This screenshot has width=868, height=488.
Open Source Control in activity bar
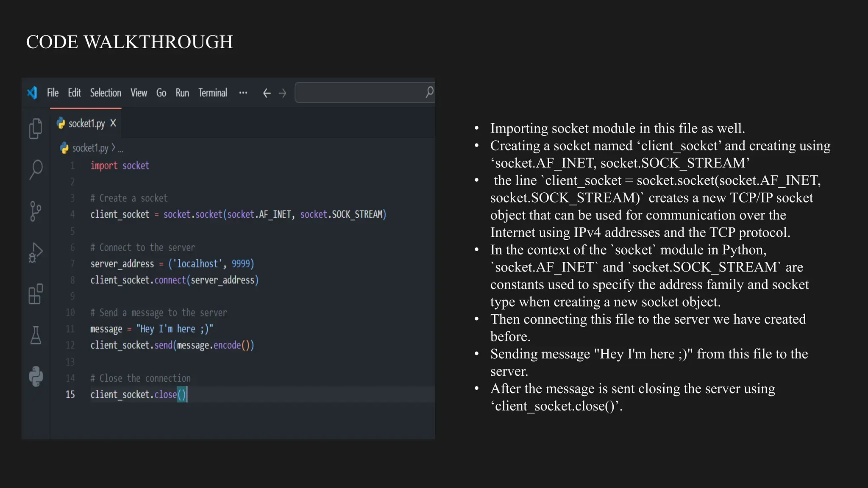pyautogui.click(x=36, y=211)
